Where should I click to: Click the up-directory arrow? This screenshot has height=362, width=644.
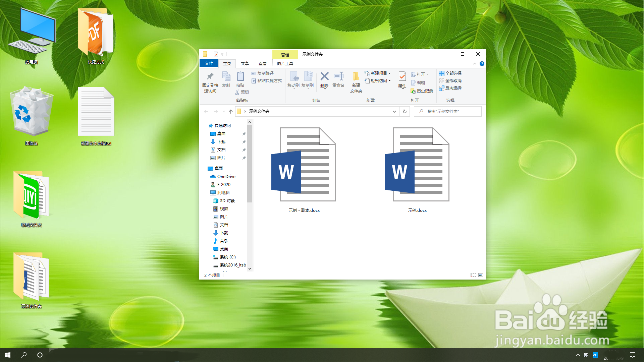pos(231,112)
